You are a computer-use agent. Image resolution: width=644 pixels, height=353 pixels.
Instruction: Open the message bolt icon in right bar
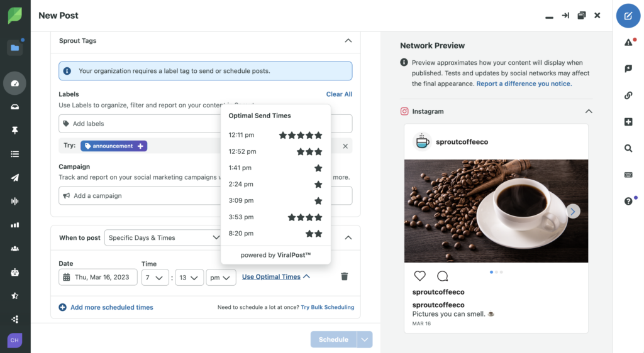628,68
